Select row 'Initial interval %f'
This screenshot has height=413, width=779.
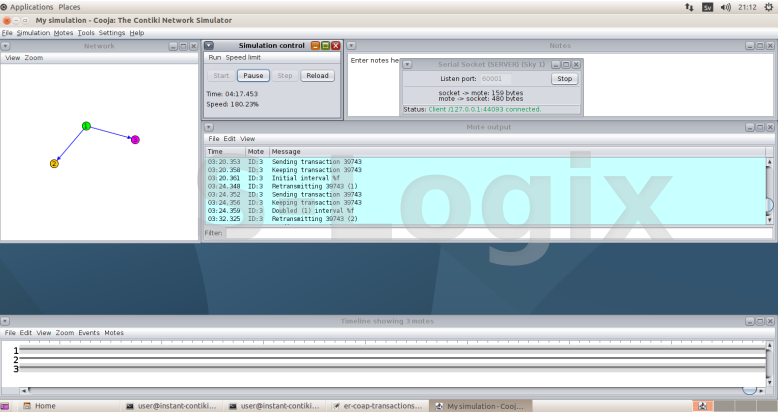point(485,178)
